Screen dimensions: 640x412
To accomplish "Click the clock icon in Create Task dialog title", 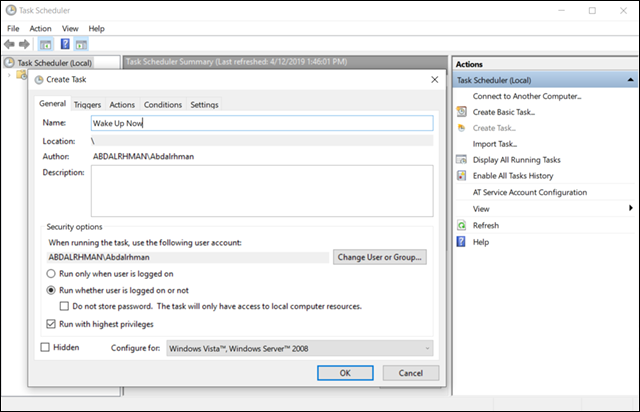I will point(39,80).
